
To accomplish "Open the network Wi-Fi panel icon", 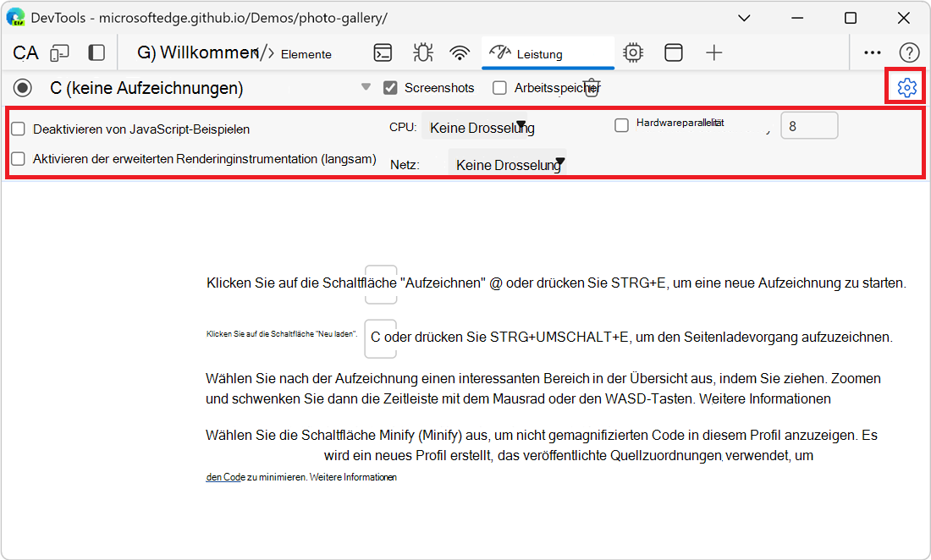I will pyautogui.click(x=460, y=52).
